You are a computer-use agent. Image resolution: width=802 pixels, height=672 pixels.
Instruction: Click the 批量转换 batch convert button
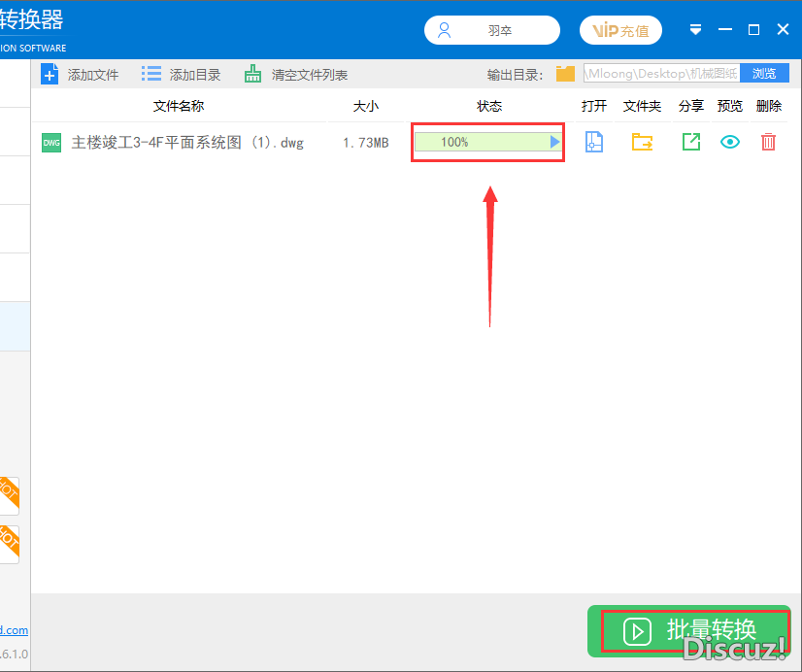(689, 631)
